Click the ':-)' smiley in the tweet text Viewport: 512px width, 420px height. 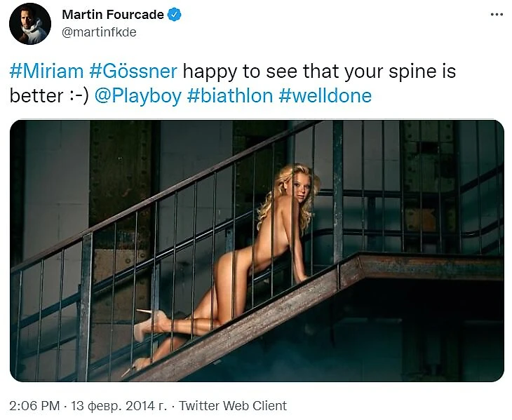coord(75,95)
